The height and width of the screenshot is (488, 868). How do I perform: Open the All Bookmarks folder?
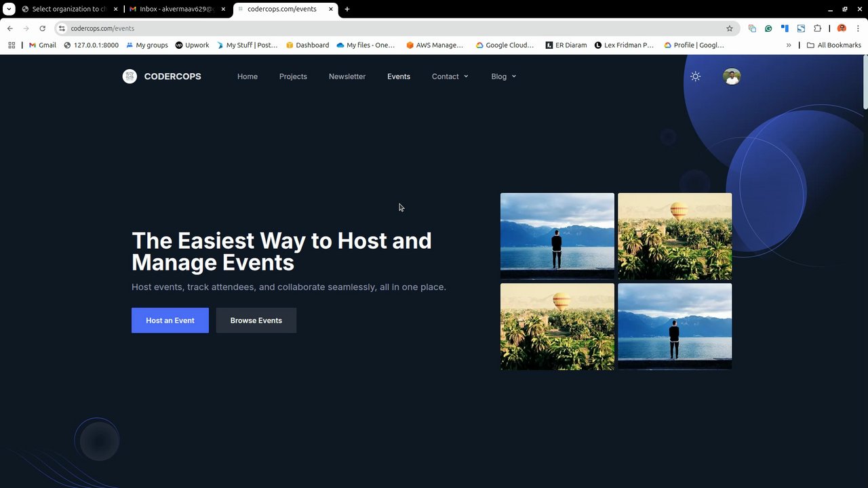click(x=833, y=45)
